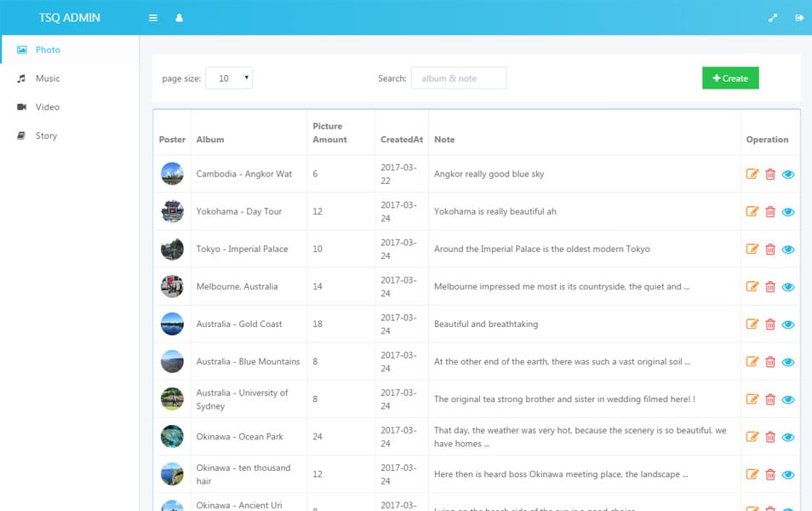Screen dimensions: 812x511
Task: Edit the Cambodia - Angkor Wat album
Action: click(752, 175)
